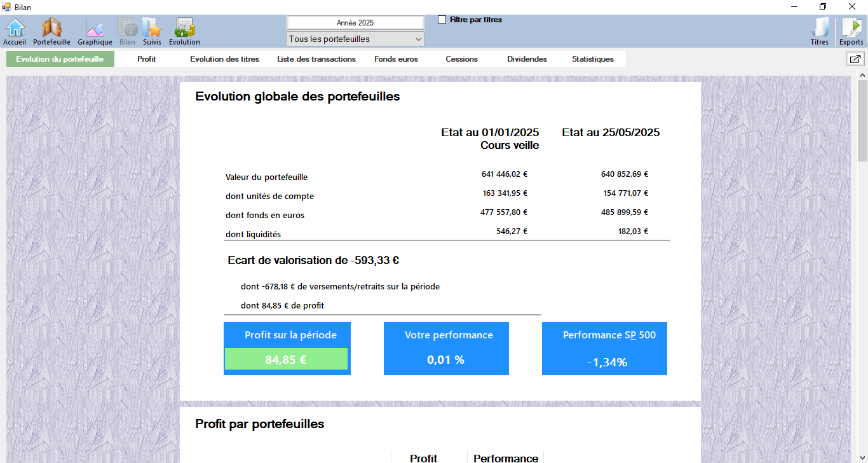Viewport: 868px width, 463px height.
Task: Open the Graphique chart icon
Action: tap(95, 31)
